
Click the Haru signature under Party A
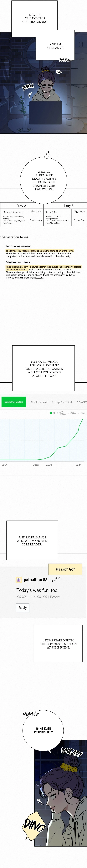pyautogui.click(x=36, y=220)
